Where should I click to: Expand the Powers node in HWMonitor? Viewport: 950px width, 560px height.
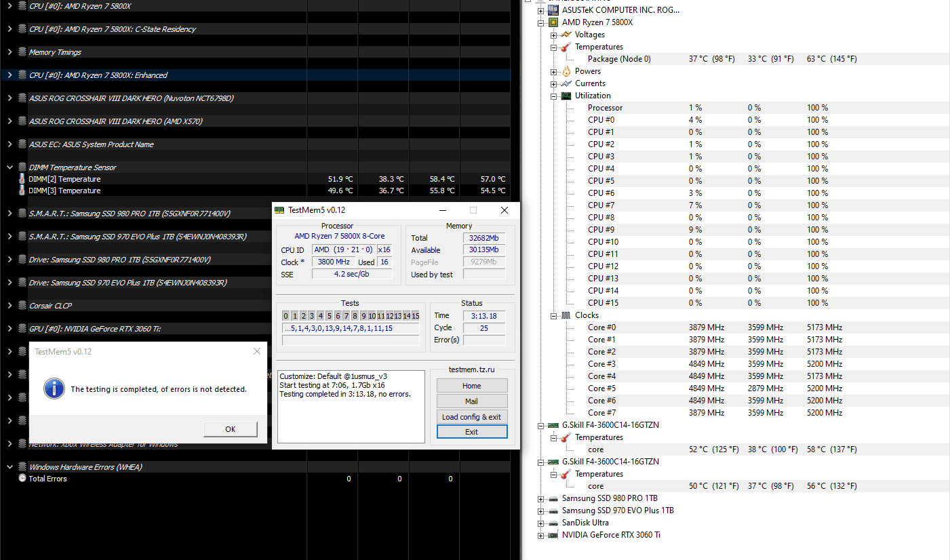554,71
